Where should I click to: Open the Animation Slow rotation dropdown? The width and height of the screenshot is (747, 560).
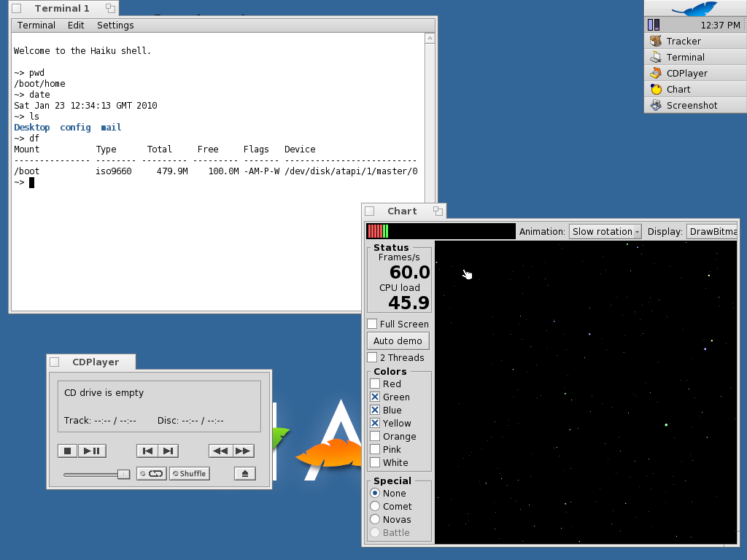click(605, 231)
